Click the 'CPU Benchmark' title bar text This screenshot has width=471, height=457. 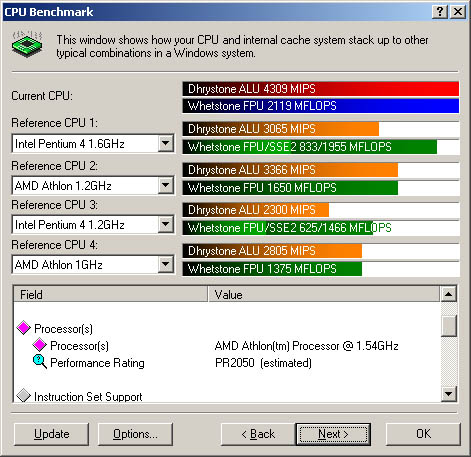49,12
